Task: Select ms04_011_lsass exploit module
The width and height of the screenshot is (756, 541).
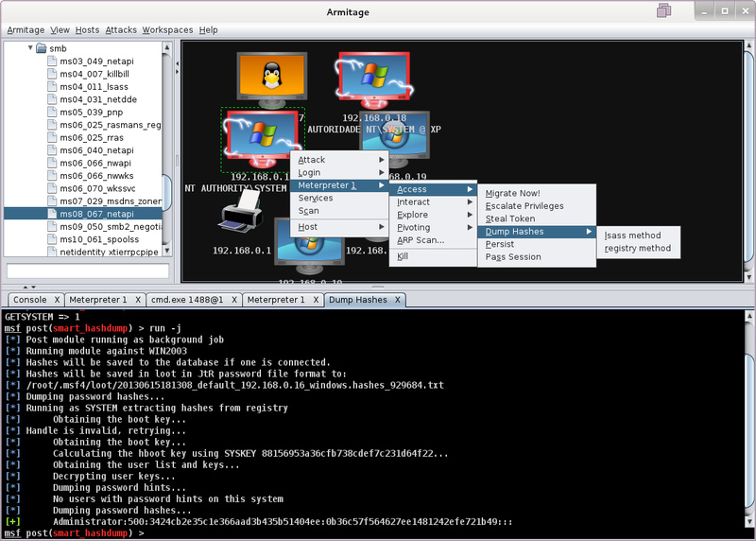Action: pos(94,86)
